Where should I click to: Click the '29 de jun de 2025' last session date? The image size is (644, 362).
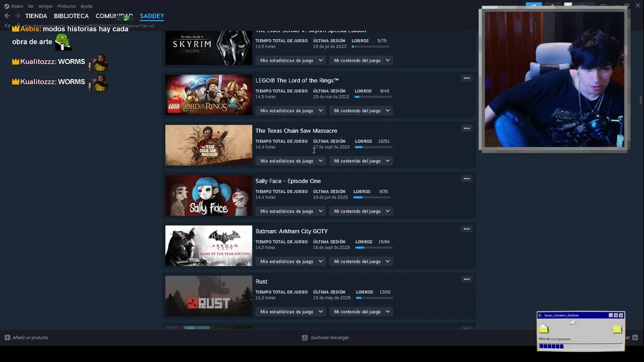pos(331,197)
